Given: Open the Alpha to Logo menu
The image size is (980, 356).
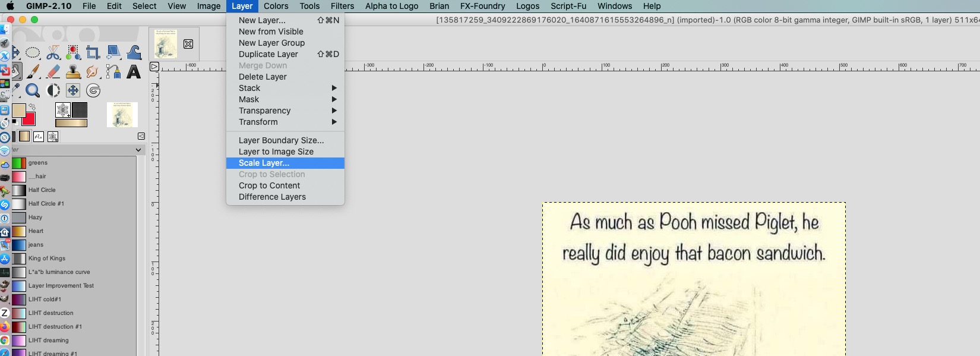Looking at the screenshot, I should pyautogui.click(x=391, y=6).
